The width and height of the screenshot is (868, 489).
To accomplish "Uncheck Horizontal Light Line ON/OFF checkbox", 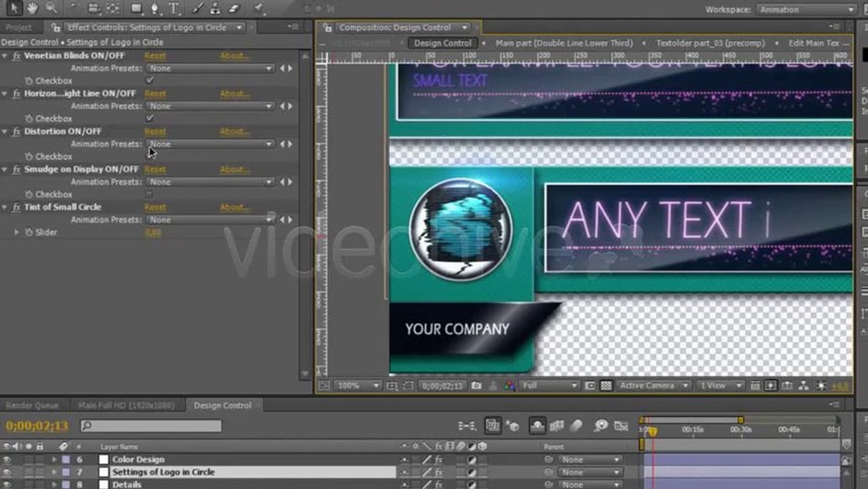I will click(149, 118).
